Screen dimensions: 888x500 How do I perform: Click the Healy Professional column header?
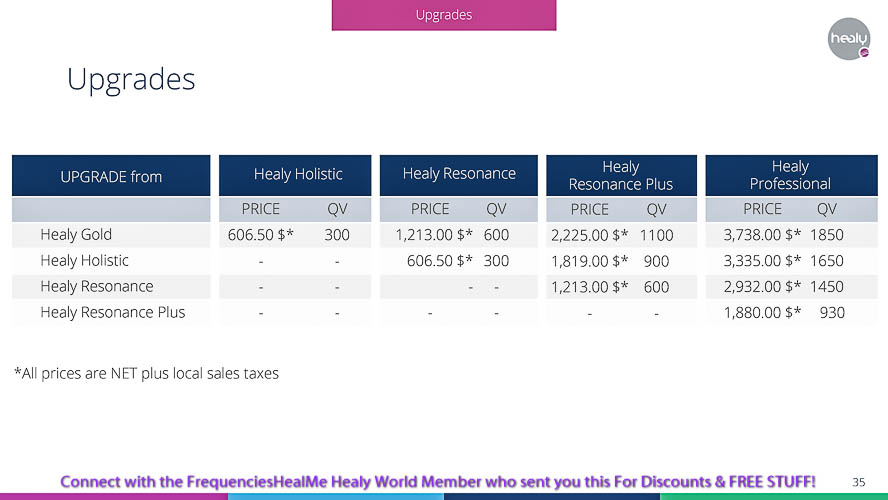pos(791,175)
